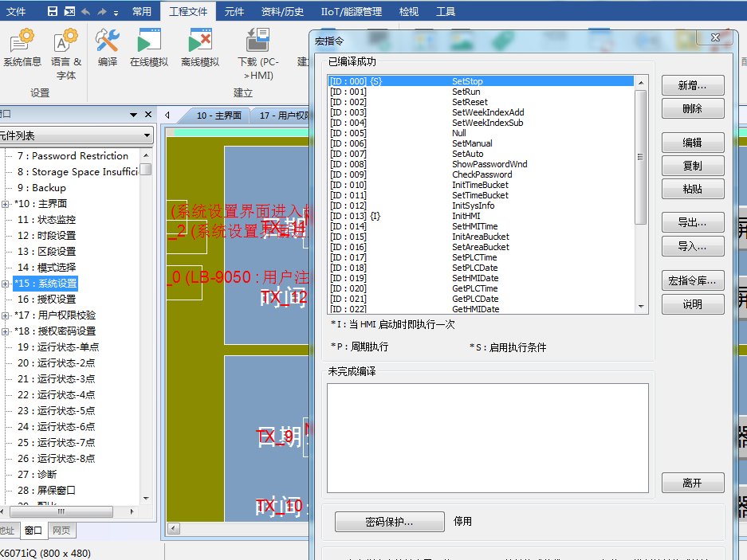Open the 元件列表 dropdown
Image resolution: width=747 pixels, height=560 pixels.
(x=147, y=136)
